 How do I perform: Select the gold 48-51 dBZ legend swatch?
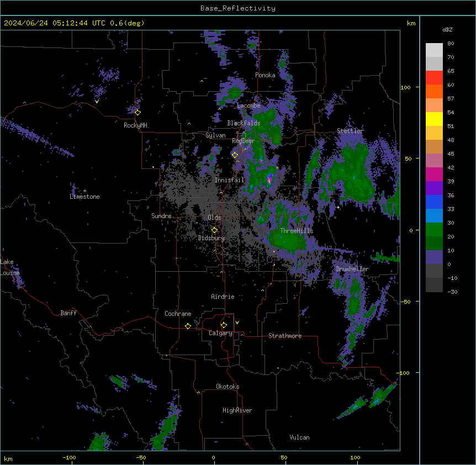(434, 133)
